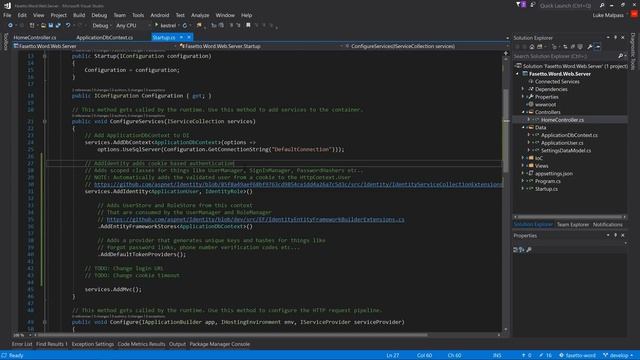Viewport: 640px width, 360px height.
Task: Click Solution Explorer Properties wrench icon
Action: point(590,47)
